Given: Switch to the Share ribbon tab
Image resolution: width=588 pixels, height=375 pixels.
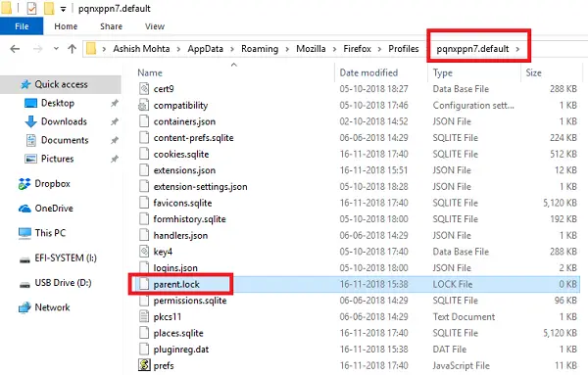Looking at the screenshot, I should click(x=111, y=26).
